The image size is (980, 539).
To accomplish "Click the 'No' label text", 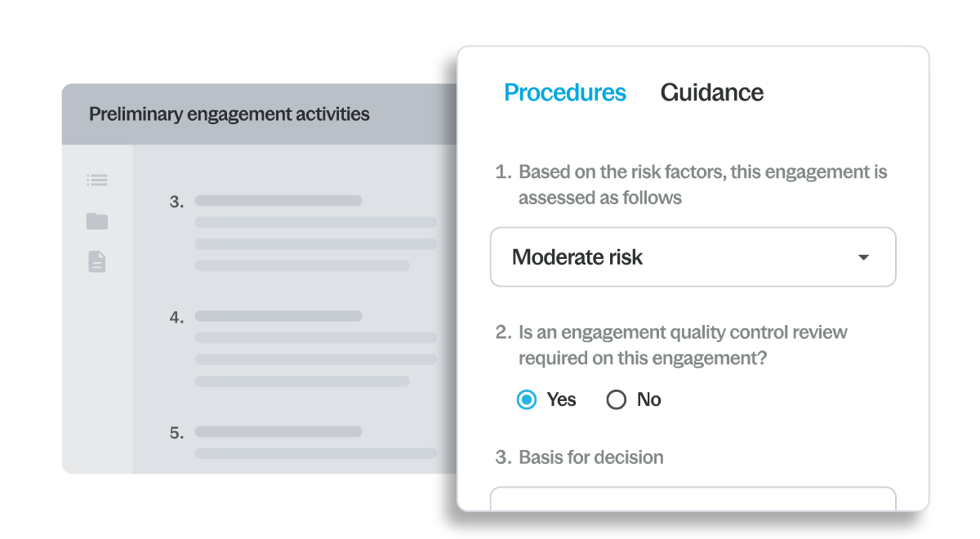I will pos(649,399).
